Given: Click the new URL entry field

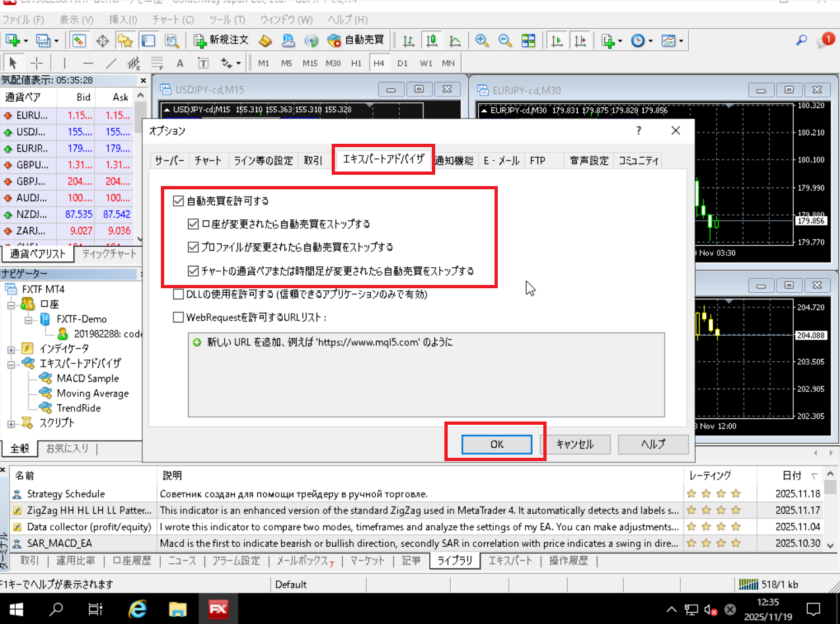Looking at the screenshot, I should (x=330, y=343).
